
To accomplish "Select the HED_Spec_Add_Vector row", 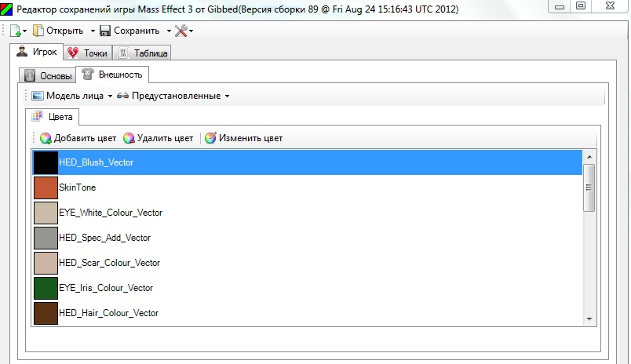I will point(307,238).
